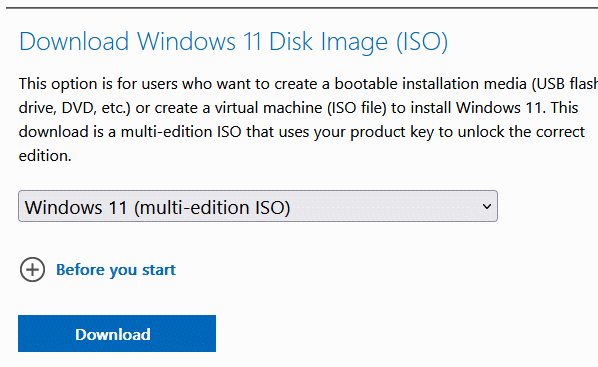The image size is (598, 367).
Task: Click the paragraph line starting with 'download is a multi-edition ISO'
Action: click(x=302, y=132)
